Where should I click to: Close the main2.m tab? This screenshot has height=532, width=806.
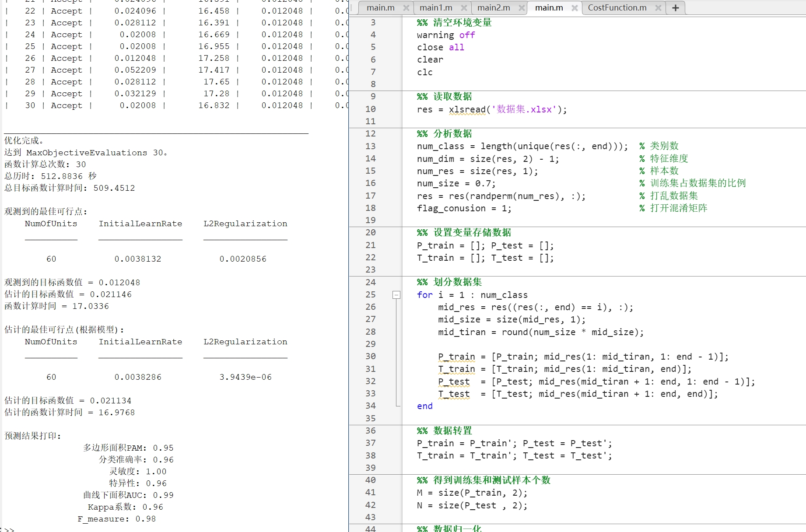521,7
